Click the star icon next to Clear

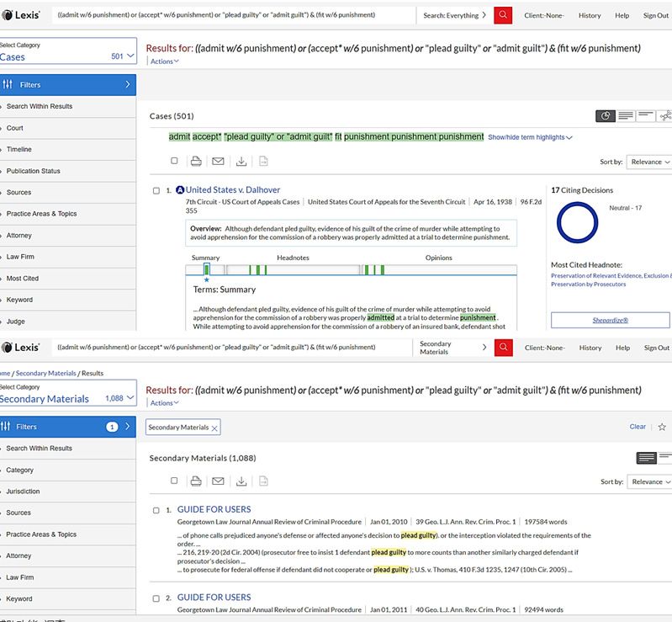pyautogui.click(x=662, y=427)
